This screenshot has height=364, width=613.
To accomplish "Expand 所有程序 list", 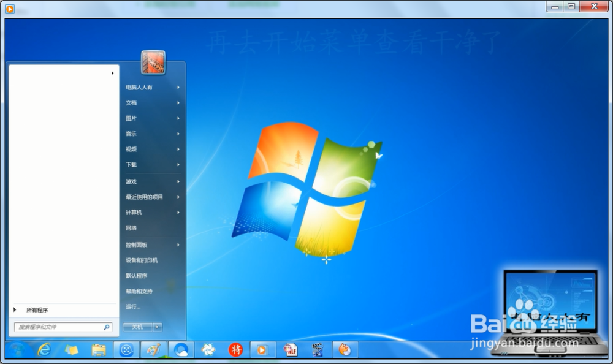I will point(37,310).
